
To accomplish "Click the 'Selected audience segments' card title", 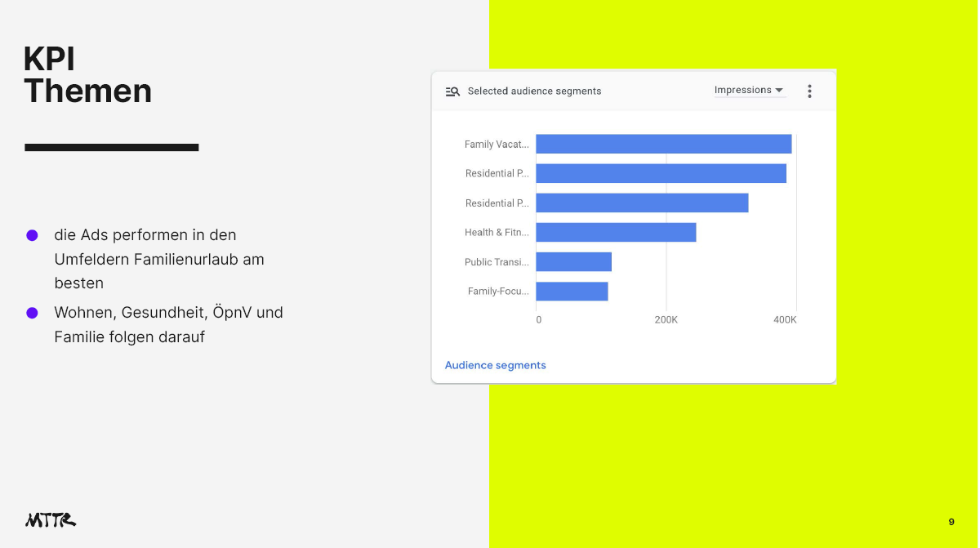I will 534,91.
